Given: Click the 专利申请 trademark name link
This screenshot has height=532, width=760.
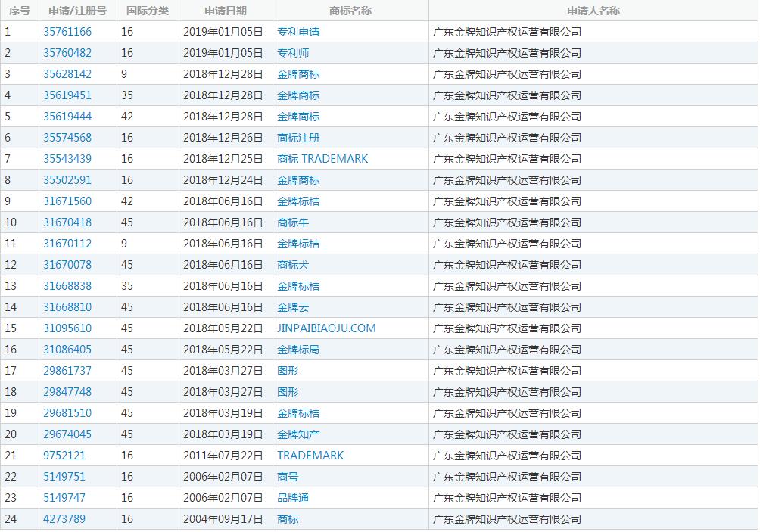Looking at the screenshot, I should (x=298, y=32).
